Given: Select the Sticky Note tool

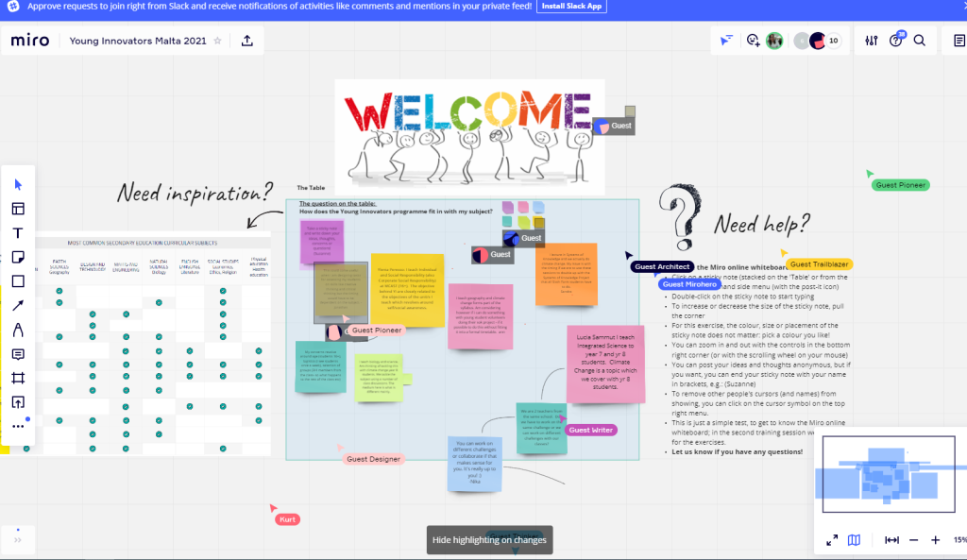Looking at the screenshot, I should [18, 257].
